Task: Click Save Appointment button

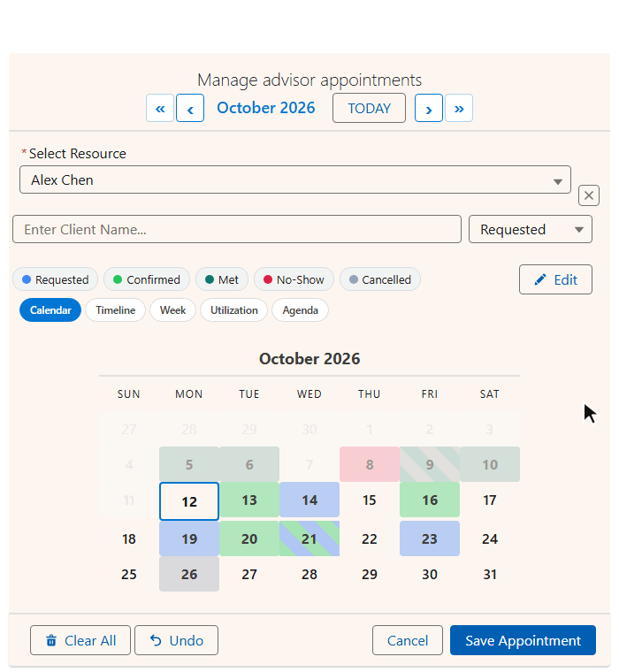Action: click(x=523, y=640)
